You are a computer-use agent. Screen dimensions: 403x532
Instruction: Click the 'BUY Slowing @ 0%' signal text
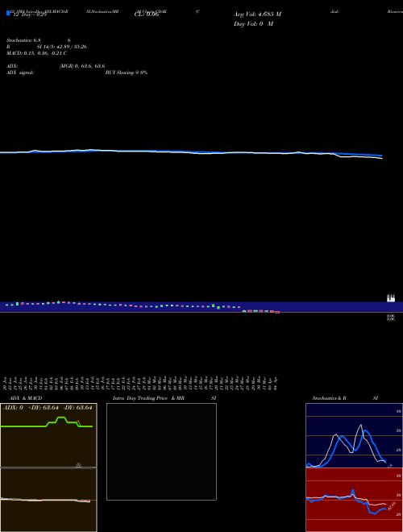[127, 73]
